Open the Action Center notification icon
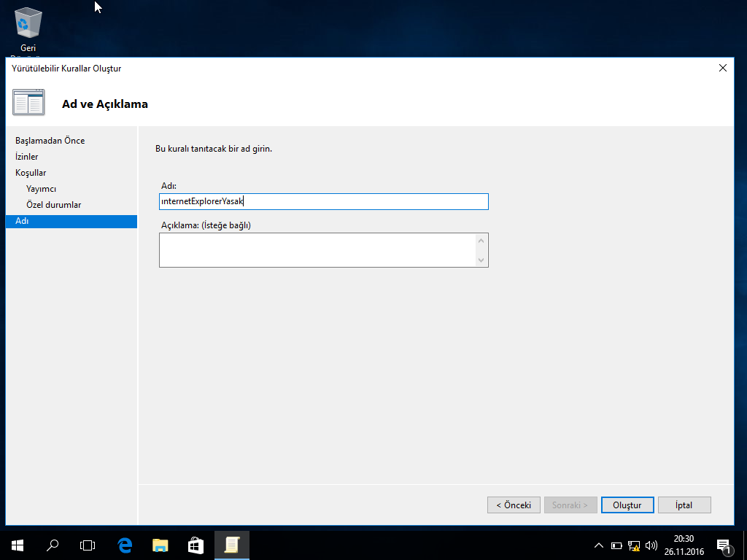 click(724, 545)
